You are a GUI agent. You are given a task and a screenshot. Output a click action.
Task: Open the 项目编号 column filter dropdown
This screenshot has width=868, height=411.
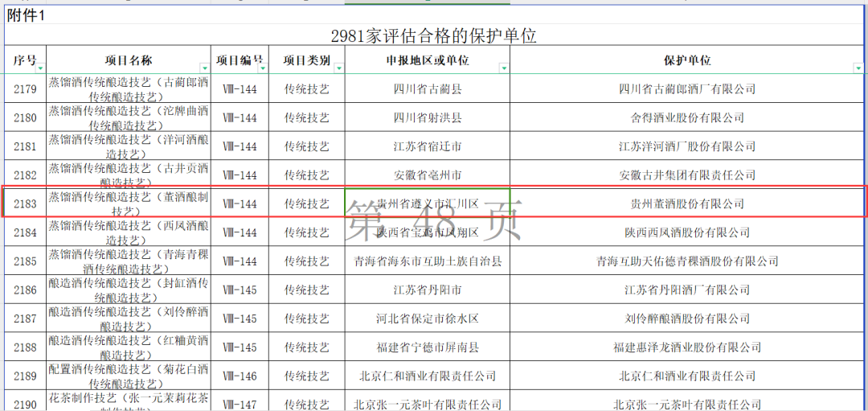261,69
